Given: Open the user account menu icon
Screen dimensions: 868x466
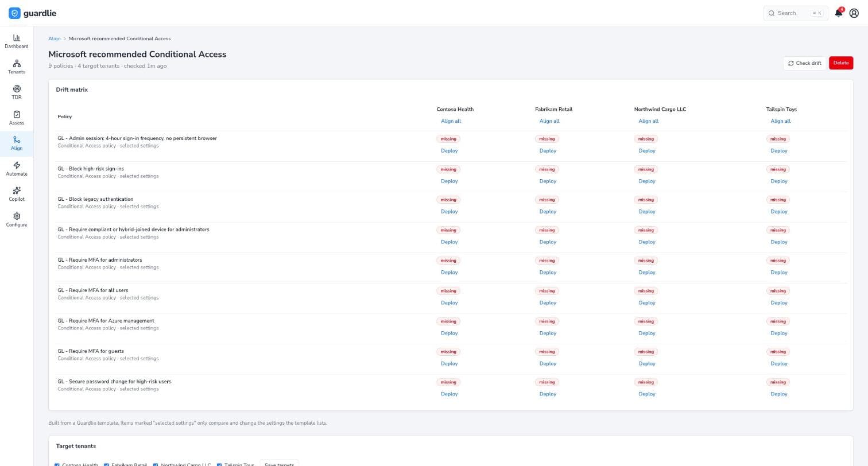Looking at the screenshot, I should pos(854,13).
